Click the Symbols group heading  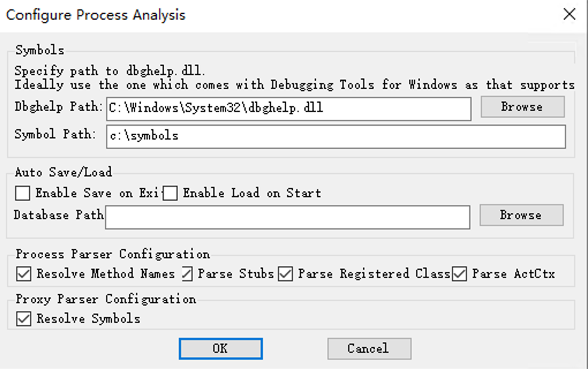click(40, 50)
